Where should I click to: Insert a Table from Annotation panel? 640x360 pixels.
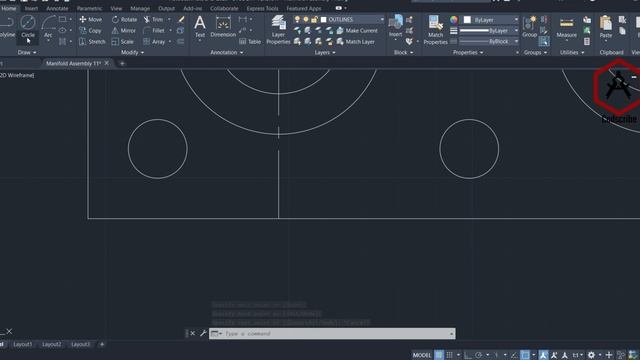pos(250,42)
